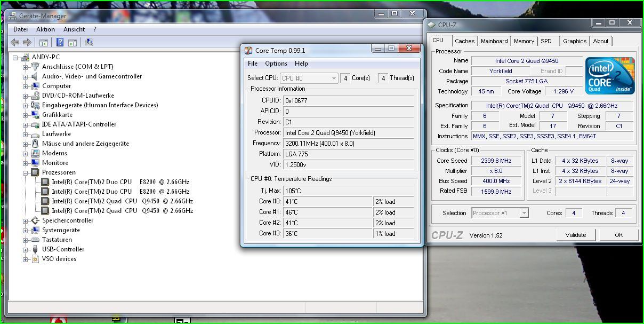Open the blue Help icon in Geräte-Manager toolbar
The width and height of the screenshot is (644, 324).
point(60,42)
